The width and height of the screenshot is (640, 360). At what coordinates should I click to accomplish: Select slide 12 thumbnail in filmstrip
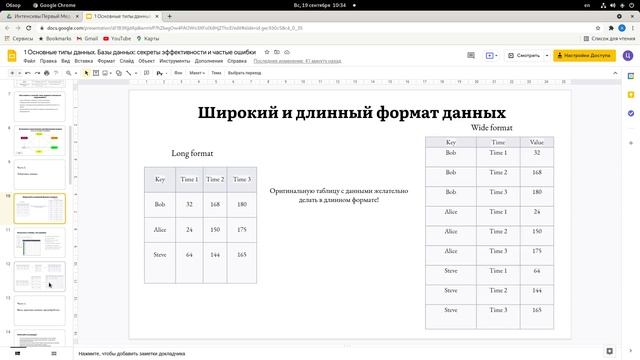click(40, 276)
